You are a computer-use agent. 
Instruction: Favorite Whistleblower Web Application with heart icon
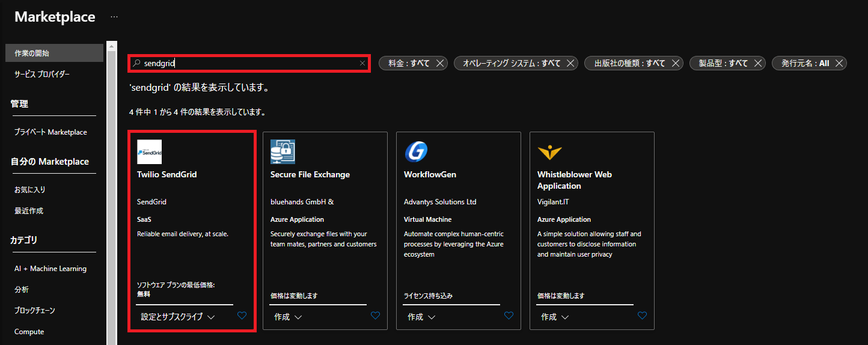pos(642,316)
